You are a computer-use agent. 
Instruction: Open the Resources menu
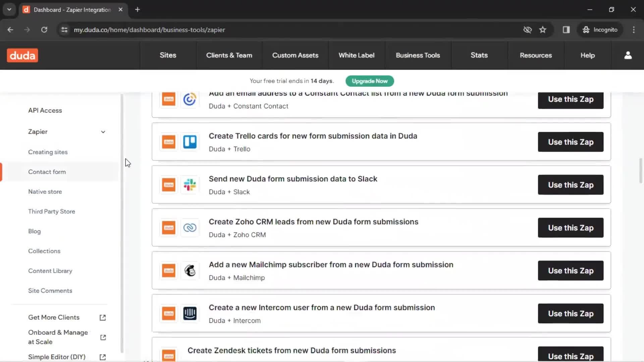pyautogui.click(x=536, y=55)
